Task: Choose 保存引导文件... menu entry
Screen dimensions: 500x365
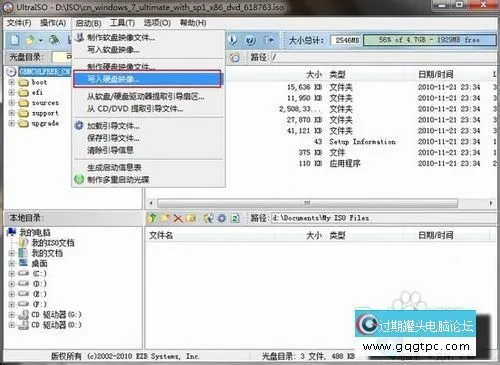Action: [148, 138]
